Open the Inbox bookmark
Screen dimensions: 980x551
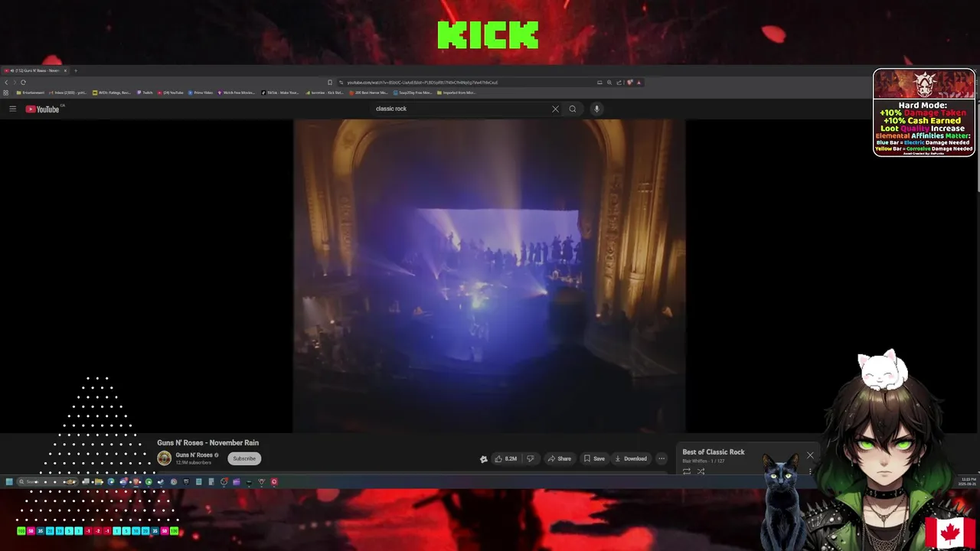coord(67,93)
